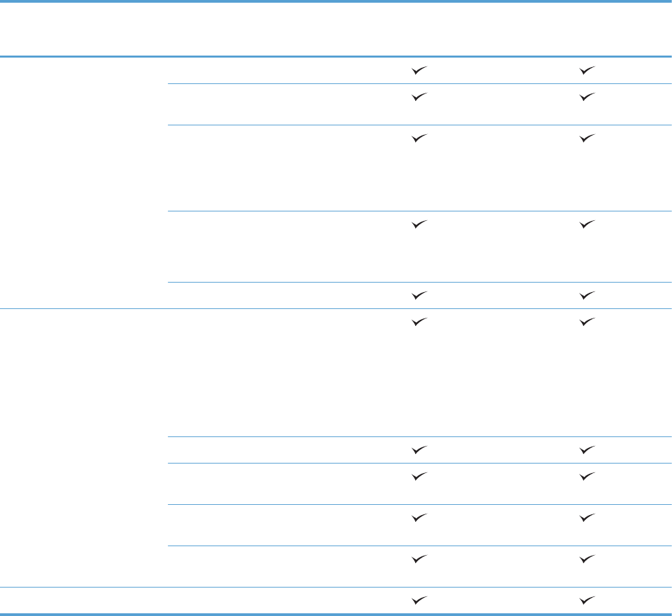This screenshot has height=616, width=672.
Task: Click fifth row's left column checkmark
Action: (x=421, y=295)
